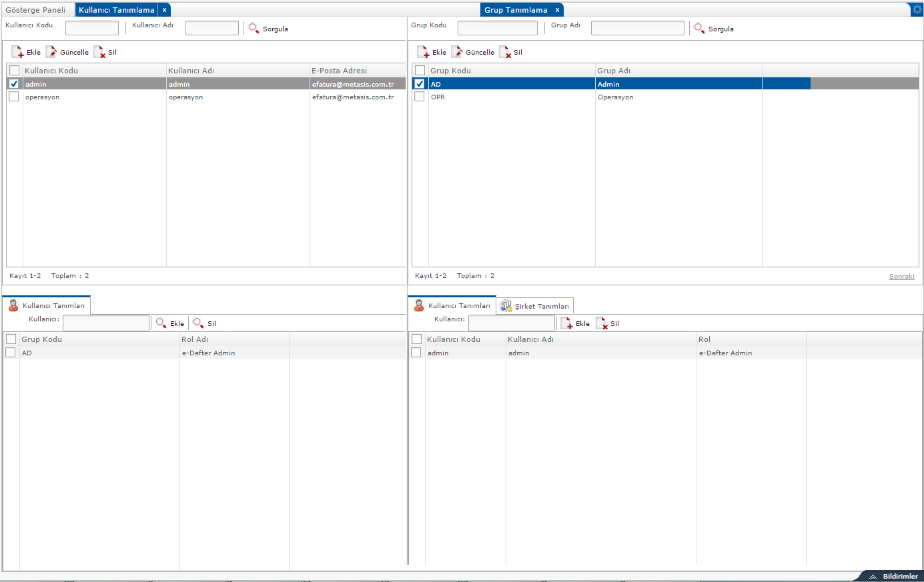Click operasyon row efatura@metasis.com.tr email
This screenshot has height=582, width=924.
[353, 97]
